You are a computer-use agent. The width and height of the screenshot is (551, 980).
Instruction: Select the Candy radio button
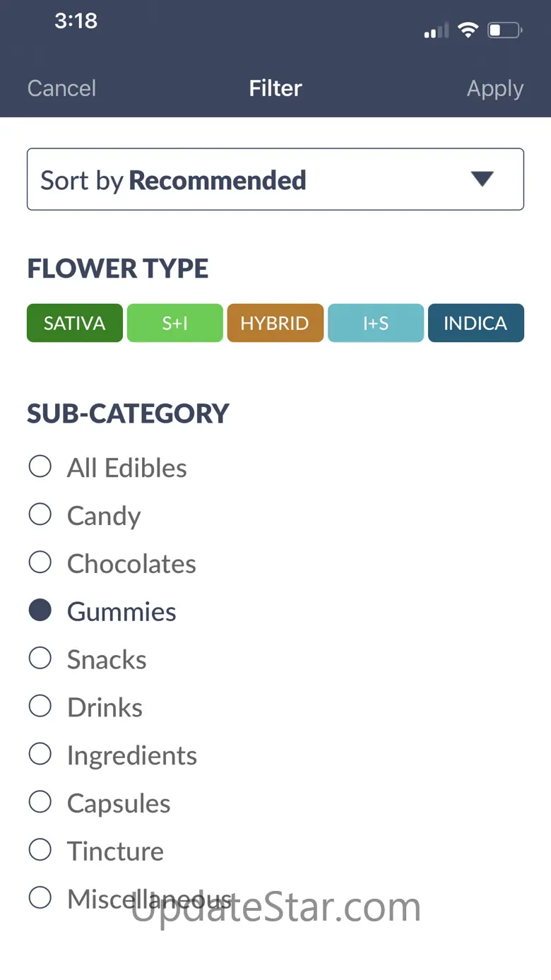[x=40, y=515]
